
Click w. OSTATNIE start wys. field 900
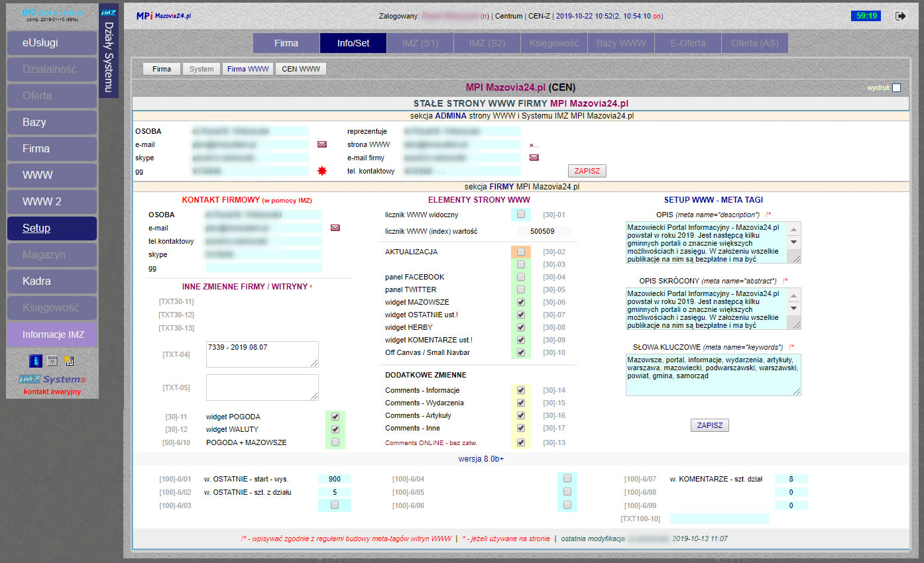click(335, 479)
